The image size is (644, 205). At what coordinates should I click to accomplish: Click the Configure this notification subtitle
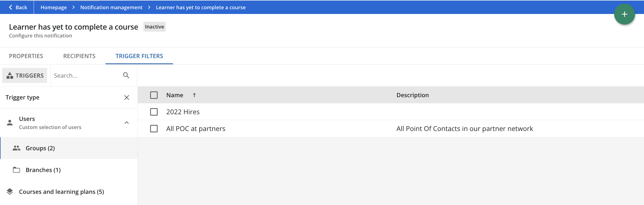click(40, 35)
